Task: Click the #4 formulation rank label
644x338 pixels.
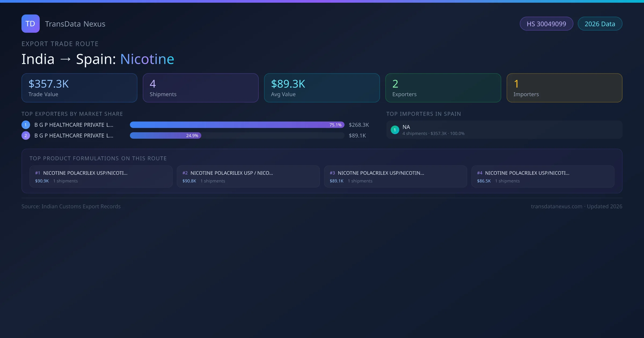Action: coord(480,173)
